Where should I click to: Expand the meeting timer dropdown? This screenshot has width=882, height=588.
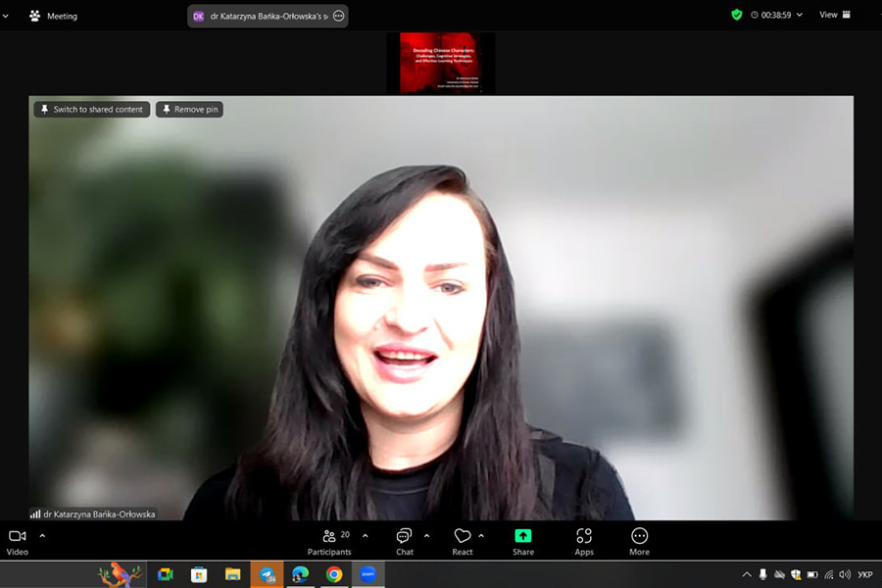(x=800, y=16)
